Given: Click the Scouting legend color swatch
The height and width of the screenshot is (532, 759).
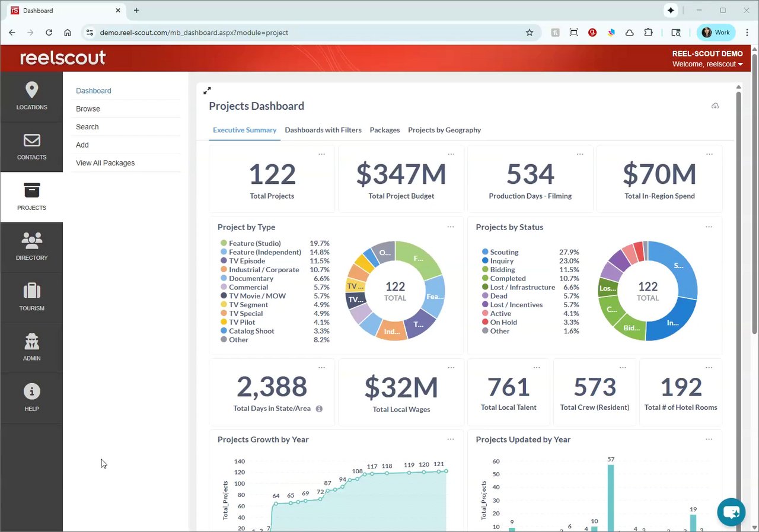Looking at the screenshot, I should tap(485, 252).
